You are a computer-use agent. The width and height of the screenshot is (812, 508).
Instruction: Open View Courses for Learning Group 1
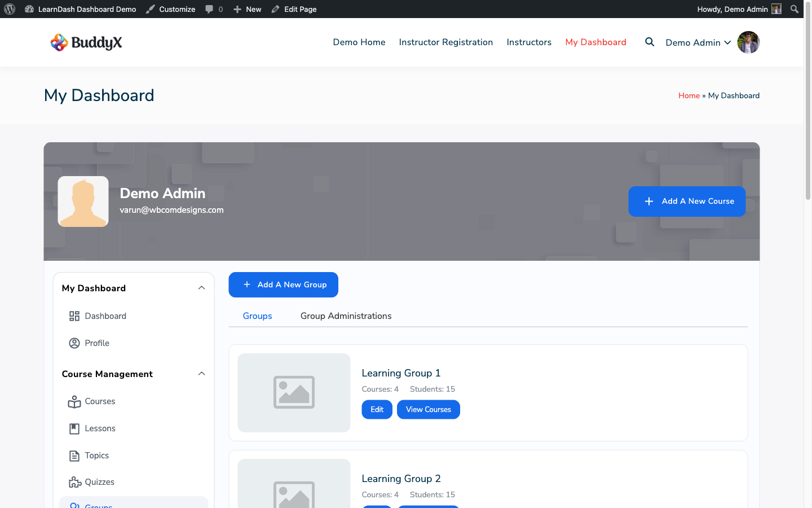[428, 409]
